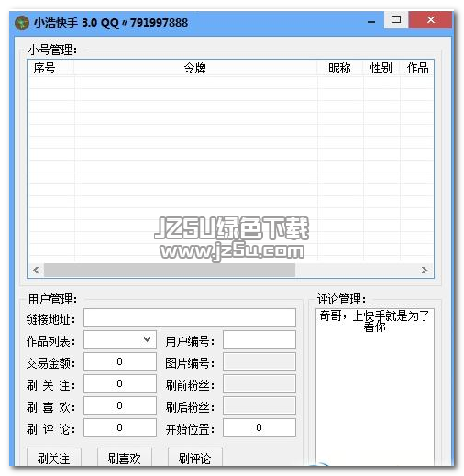The image size is (464, 476).
Task: Focus the 链接地址 input field
Action: pyautogui.click(x=190, y=317)
